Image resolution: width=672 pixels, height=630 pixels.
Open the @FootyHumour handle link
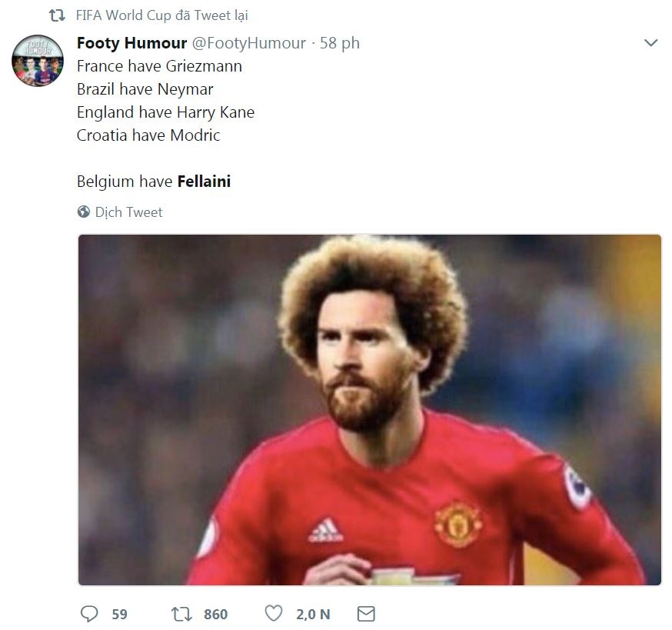(x=249, y=43)
